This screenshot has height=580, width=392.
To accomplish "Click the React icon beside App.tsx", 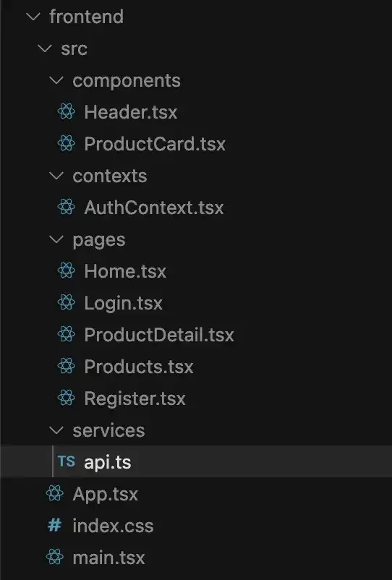I will pos(55,493).
